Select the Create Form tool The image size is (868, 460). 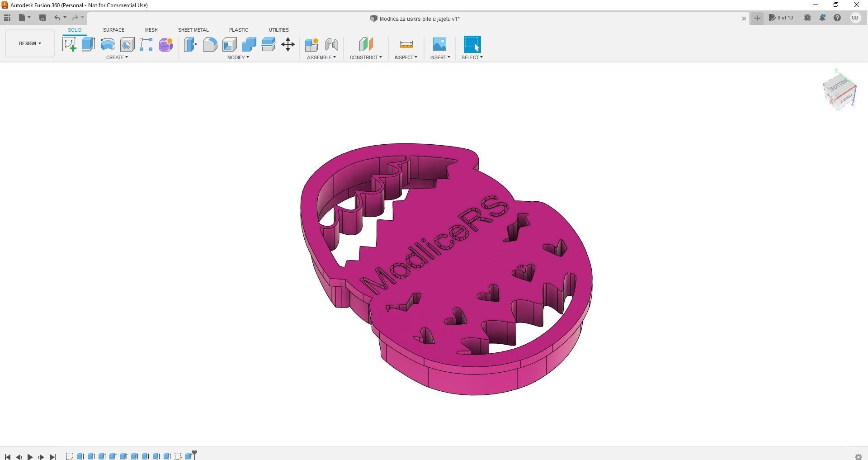(x=166, y=44)
